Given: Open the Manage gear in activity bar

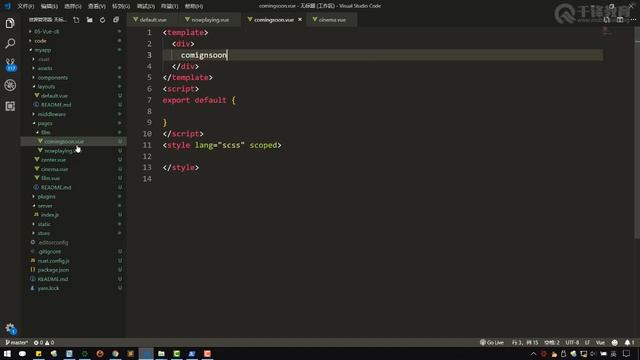Looking at the screenshot, I should point(10,328).
